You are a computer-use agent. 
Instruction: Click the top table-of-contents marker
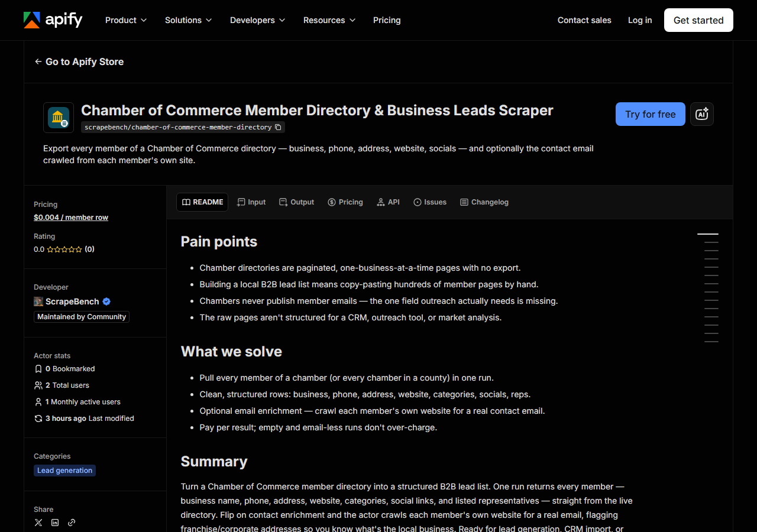coord(708,234)
